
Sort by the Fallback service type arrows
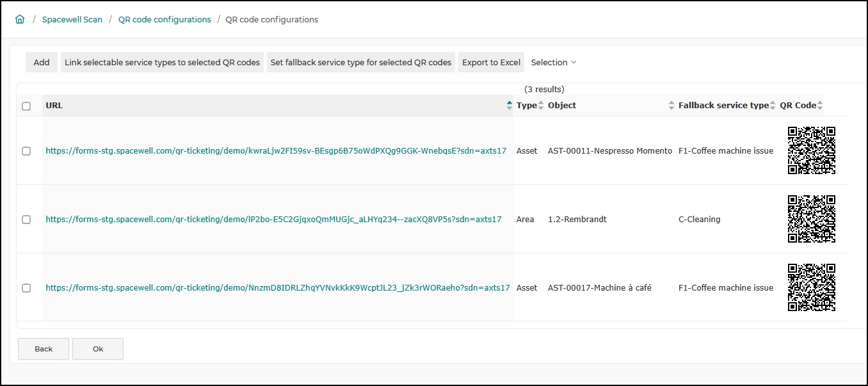[x=773, y=106]
